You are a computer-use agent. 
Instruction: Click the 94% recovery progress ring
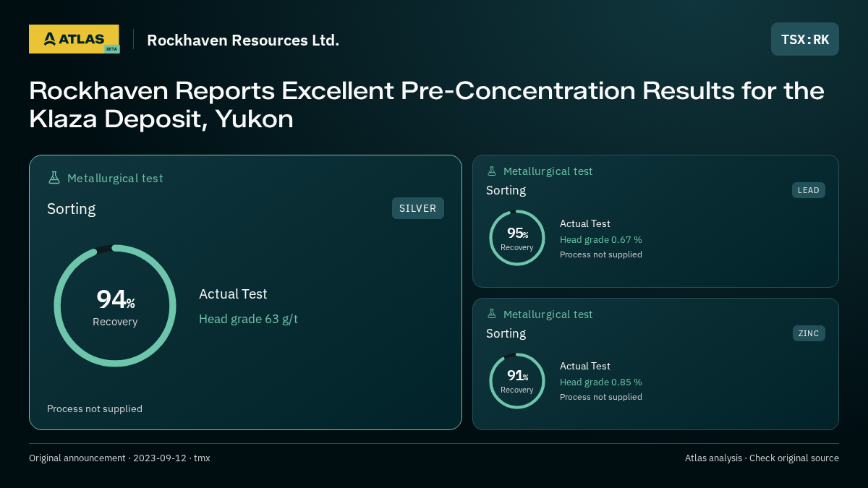(x=115, y=306)
